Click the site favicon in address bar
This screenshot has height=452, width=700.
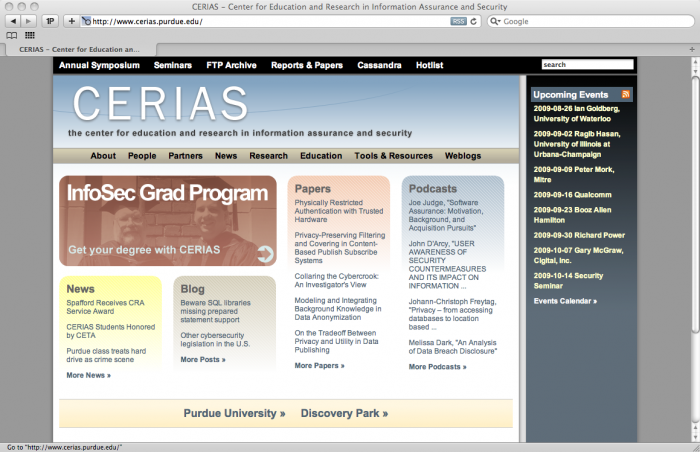(87, 21)
